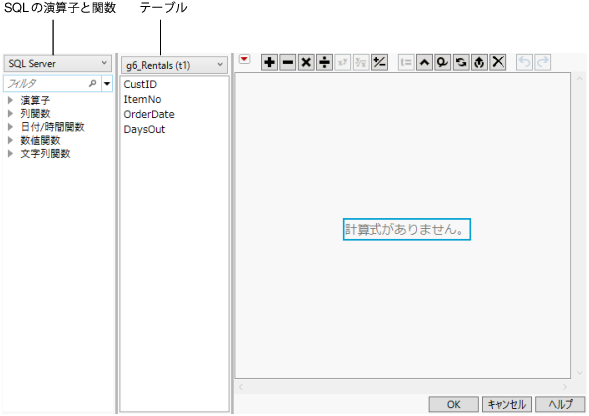This screenshot has height=416, width=589.
Task: Click the swap arguments circular arrows button
Action: (x=461, y=62)
